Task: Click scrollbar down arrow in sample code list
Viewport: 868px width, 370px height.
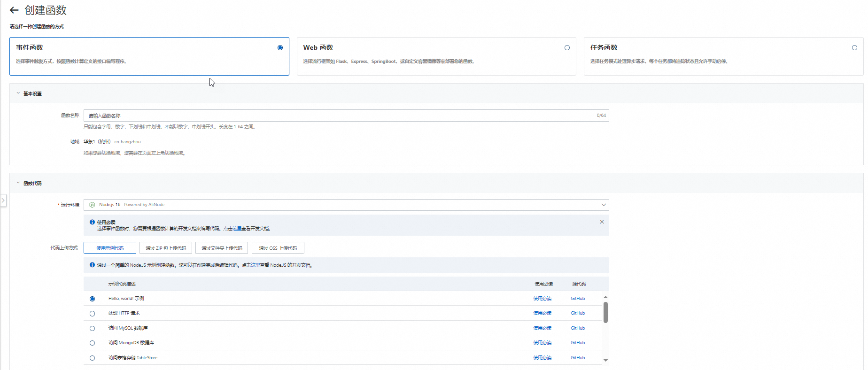Action: pos(605,360)
